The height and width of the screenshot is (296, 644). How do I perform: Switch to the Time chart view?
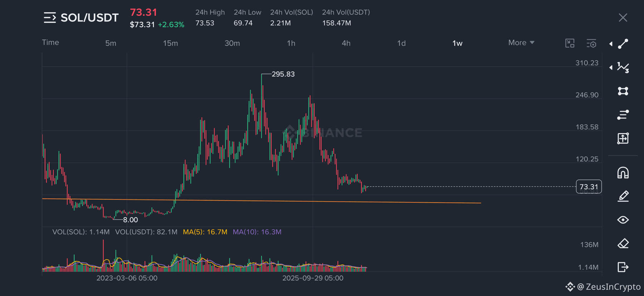(50, 42)
